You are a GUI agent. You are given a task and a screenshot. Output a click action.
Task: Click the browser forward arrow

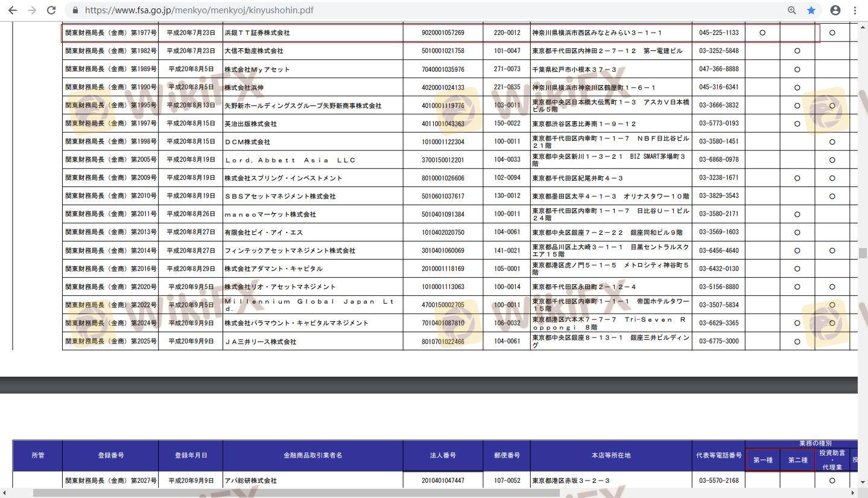click(32, 10)
